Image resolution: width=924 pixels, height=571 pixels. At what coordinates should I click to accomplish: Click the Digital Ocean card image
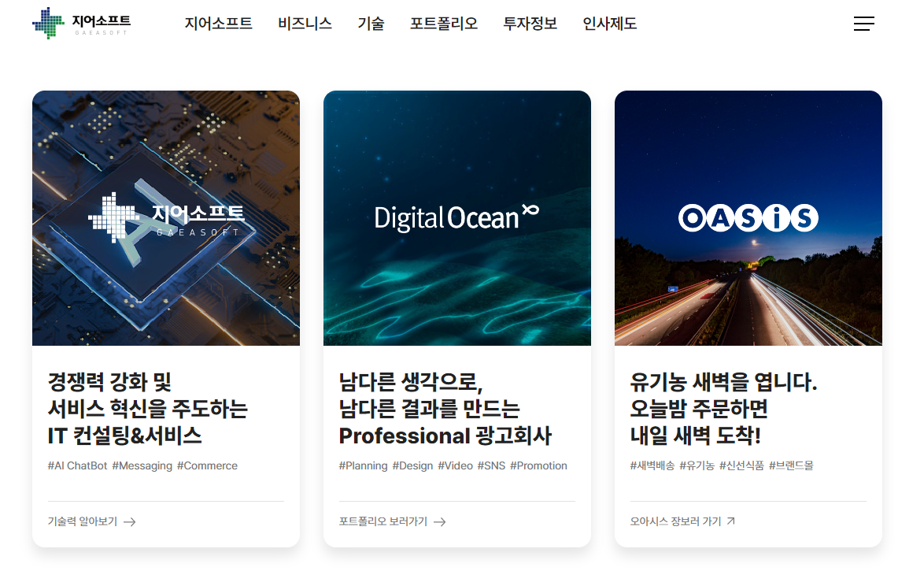[x=457, y=218]
